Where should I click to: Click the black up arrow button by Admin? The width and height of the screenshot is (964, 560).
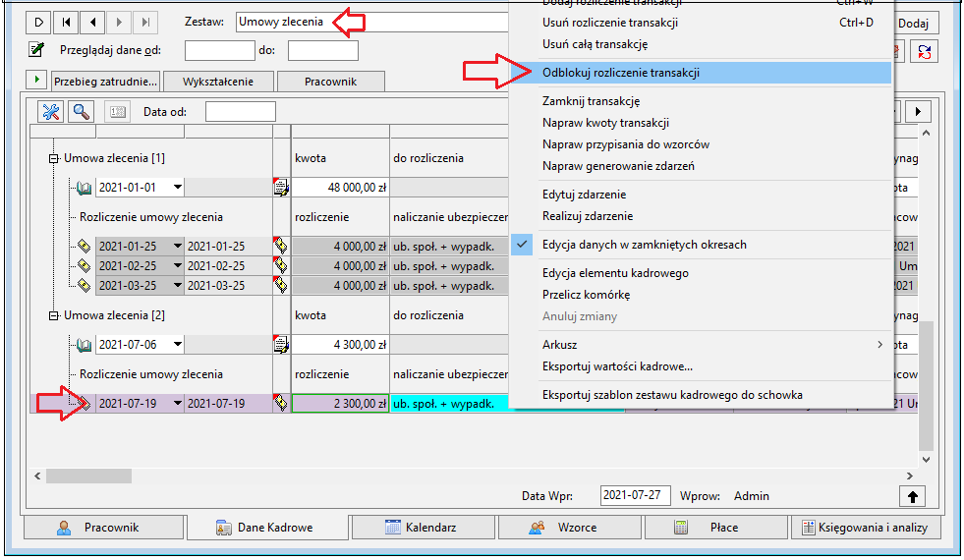(912, 496)
